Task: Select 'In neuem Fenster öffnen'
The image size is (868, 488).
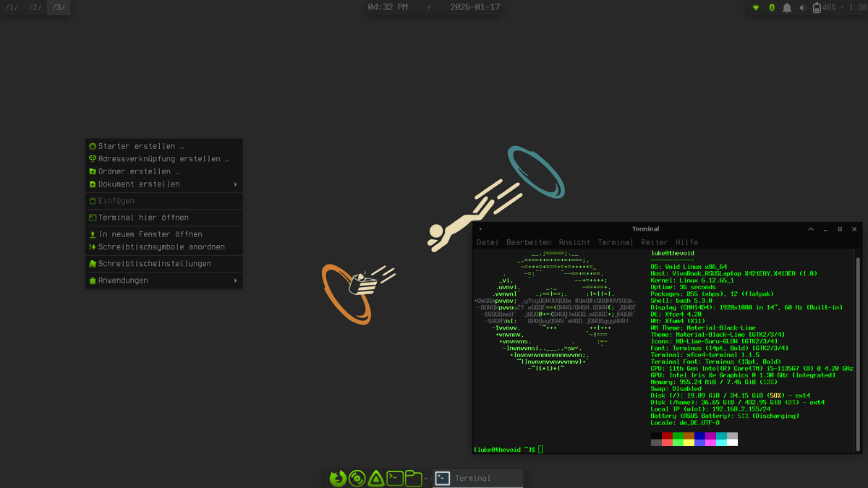Action: 164,234
